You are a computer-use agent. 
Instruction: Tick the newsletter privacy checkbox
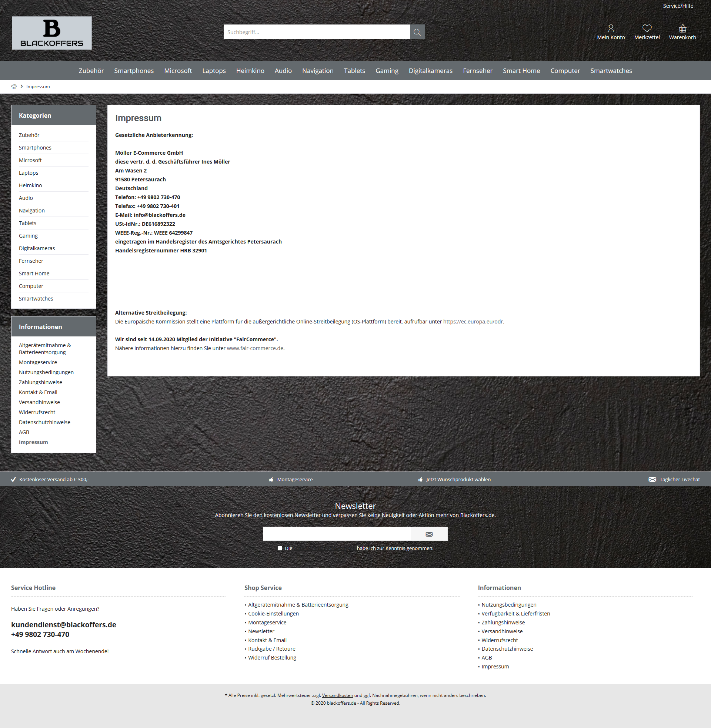tap(280, 548)
